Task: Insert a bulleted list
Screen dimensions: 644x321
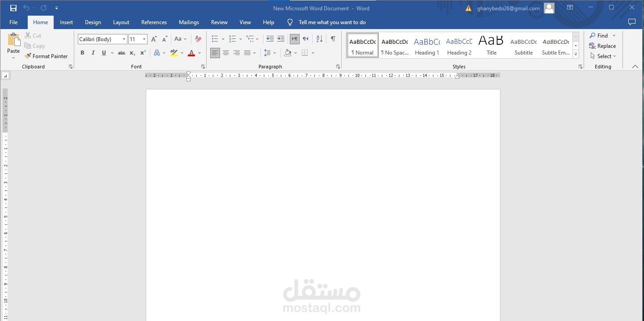Action: tap(215, 39)
